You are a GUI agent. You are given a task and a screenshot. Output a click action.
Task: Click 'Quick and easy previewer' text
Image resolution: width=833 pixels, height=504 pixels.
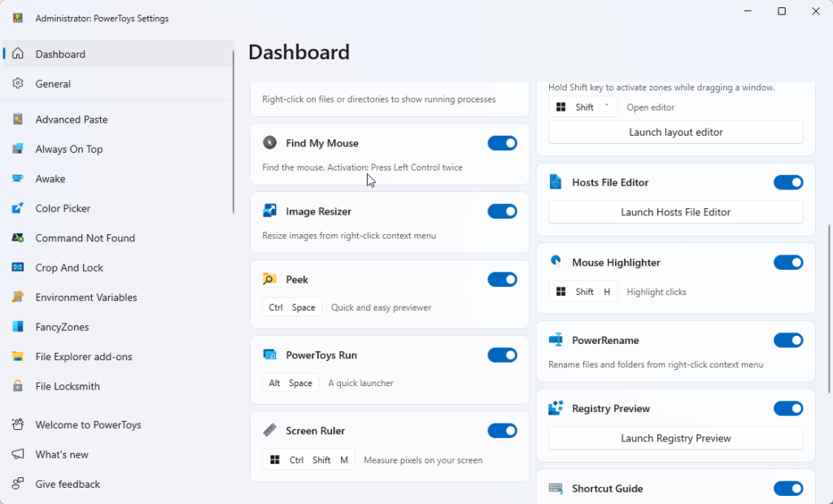[x=381, y=307]
